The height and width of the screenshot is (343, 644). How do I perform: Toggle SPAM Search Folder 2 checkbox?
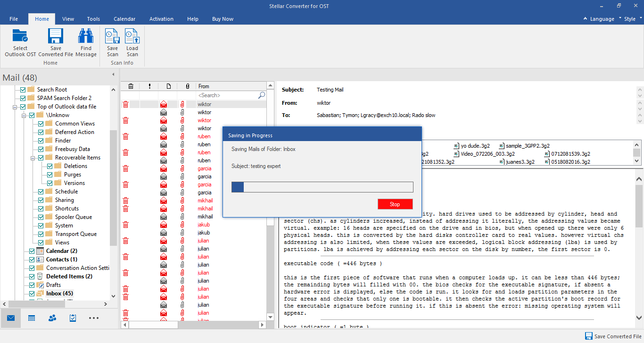click(x=23, y=98)
